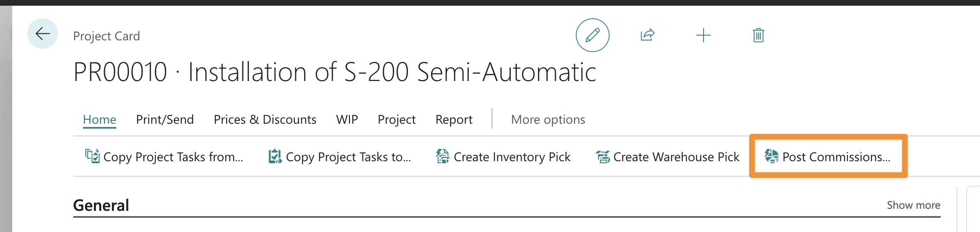The height and width of the screenshot is (232, 980).
Task: Click the Post Commissions icon
Action: (x=771, y=156)
